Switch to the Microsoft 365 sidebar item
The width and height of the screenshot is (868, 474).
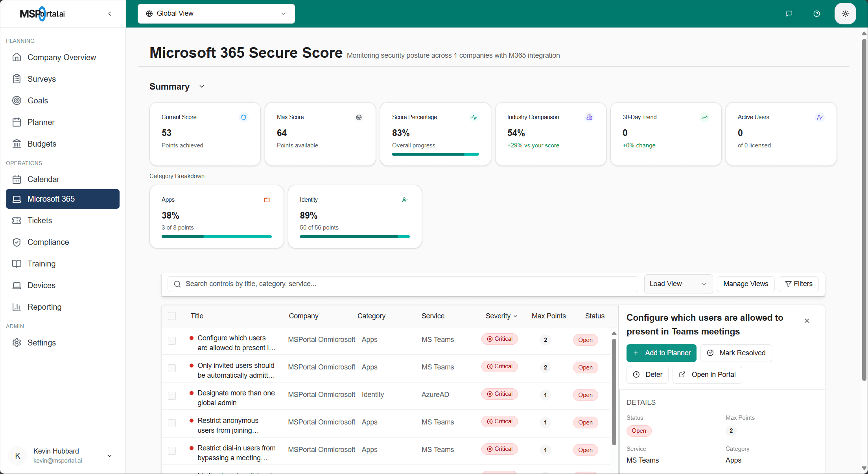(x=51, y=199)
